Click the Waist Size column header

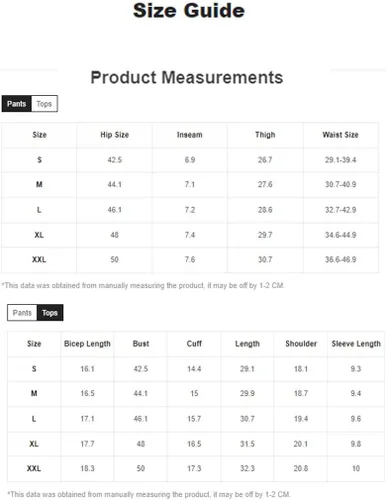pos(340,135)
